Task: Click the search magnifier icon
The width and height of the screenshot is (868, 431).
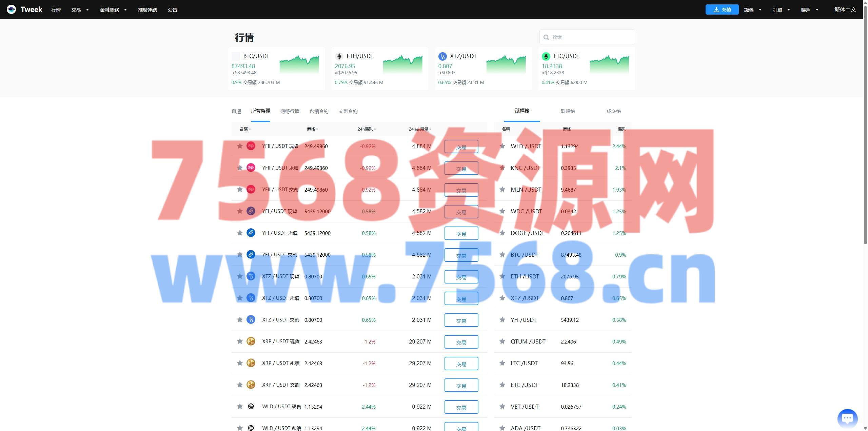Action: (546, 37)
